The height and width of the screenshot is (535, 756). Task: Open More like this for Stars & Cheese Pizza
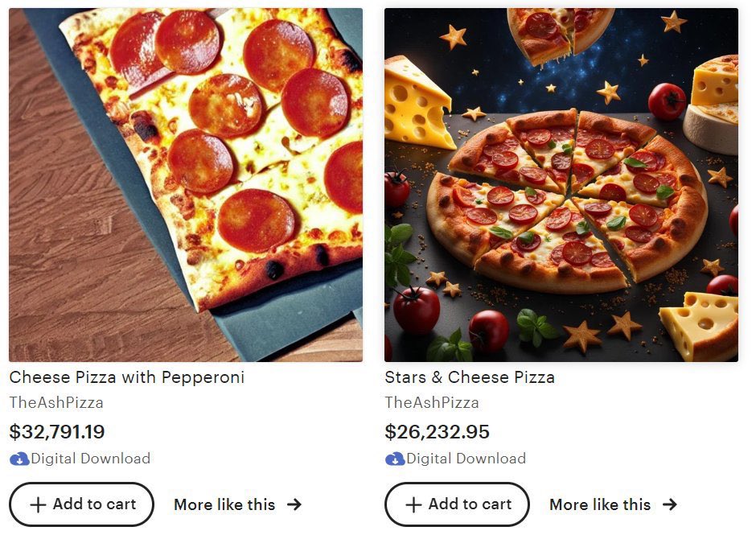pos(601,505)
